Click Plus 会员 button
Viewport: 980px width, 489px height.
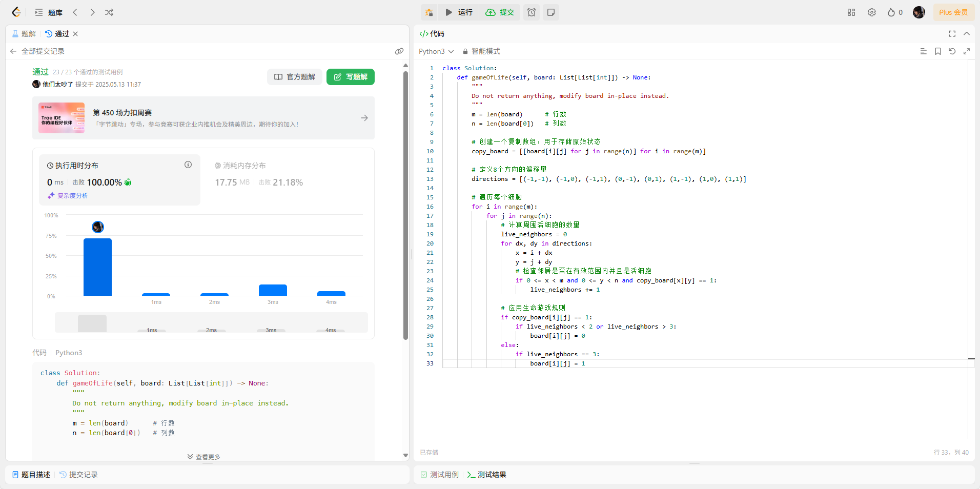click(953, 12)
